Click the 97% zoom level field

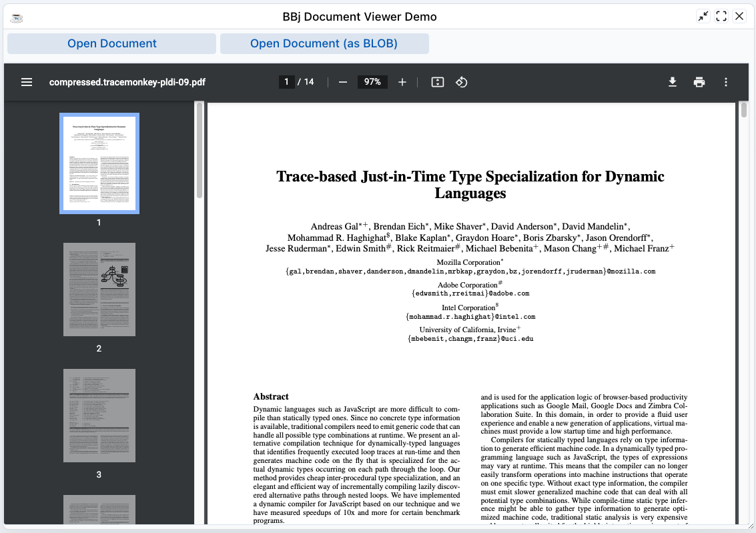pyautogui.click(x=372, y=82)
